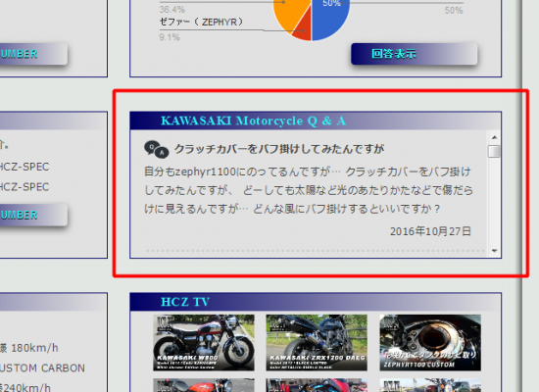Open the クラッチカバーをバフ掛け question title

coord(278,149)
